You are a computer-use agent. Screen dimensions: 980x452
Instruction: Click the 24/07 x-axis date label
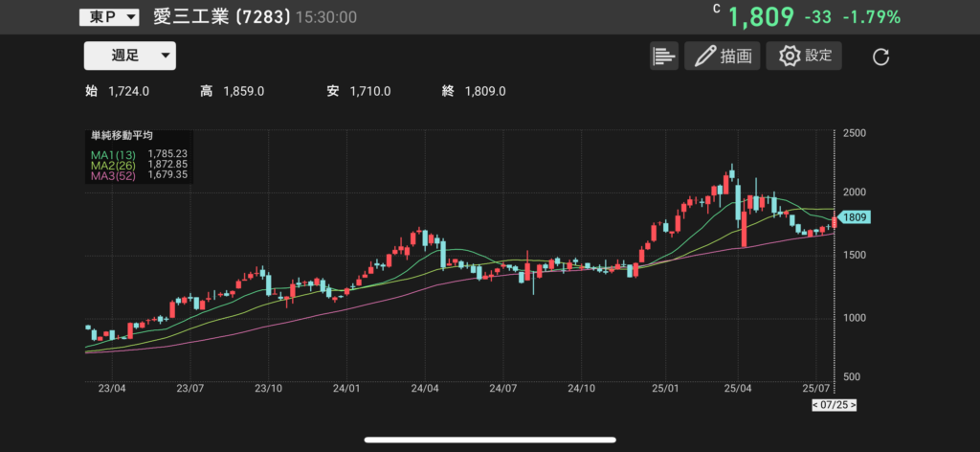point(503,388)
